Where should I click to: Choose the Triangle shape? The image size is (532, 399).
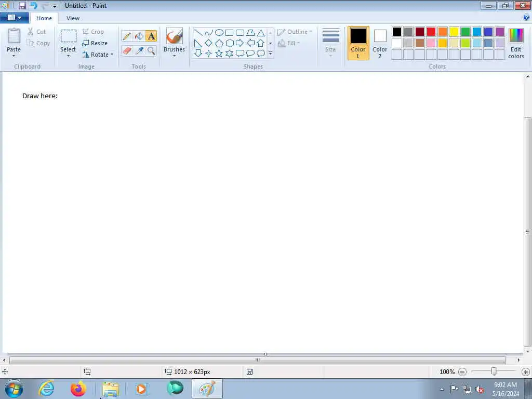click(x=261, y=33)
